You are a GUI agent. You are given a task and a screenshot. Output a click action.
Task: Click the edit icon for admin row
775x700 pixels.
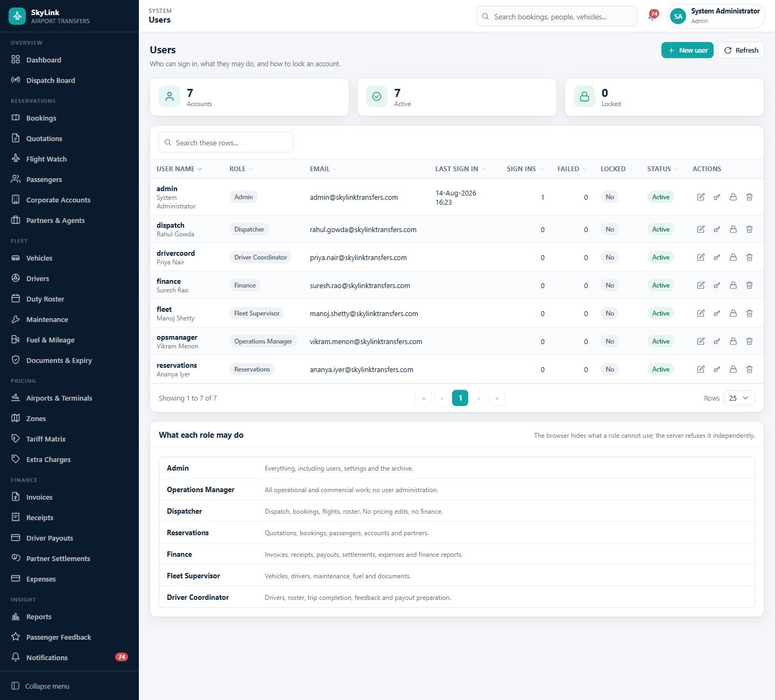click(701, 197)
